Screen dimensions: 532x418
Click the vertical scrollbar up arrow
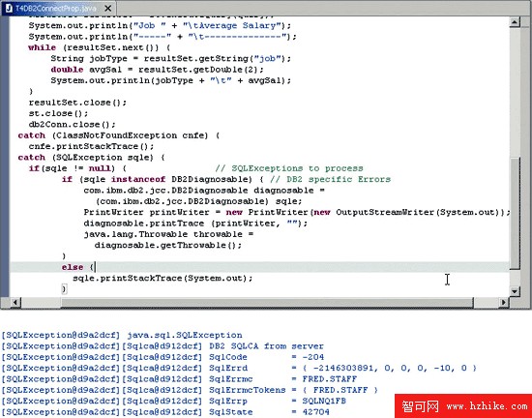coord(515,22)
